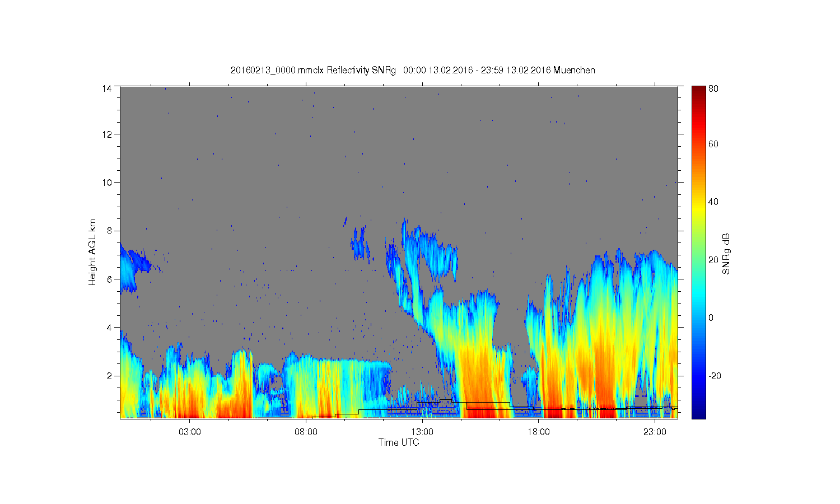Click the '03:00' time tick label
Screen dimensions: 840x504
tap(189, 432)
